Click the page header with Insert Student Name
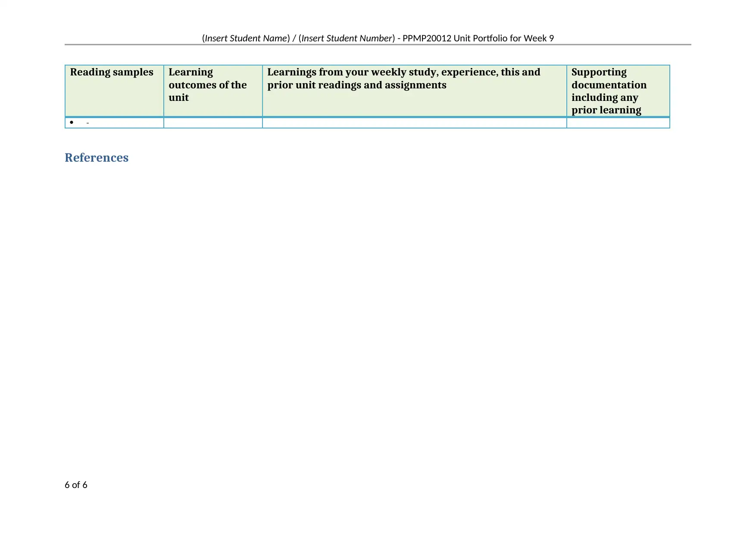Screen dimensions: 756x535 tap(378, 38)
